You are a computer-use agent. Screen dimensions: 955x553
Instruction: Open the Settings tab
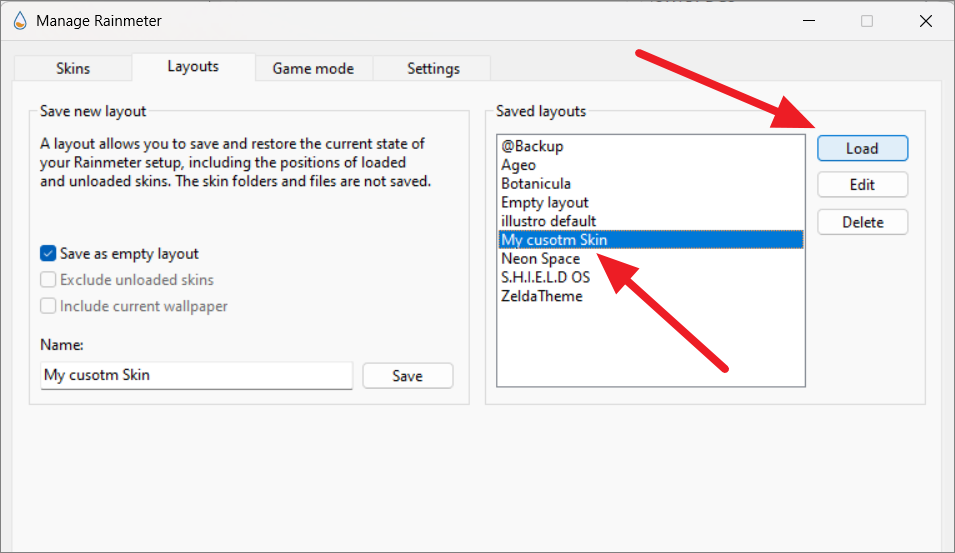[x=433, y=68]
